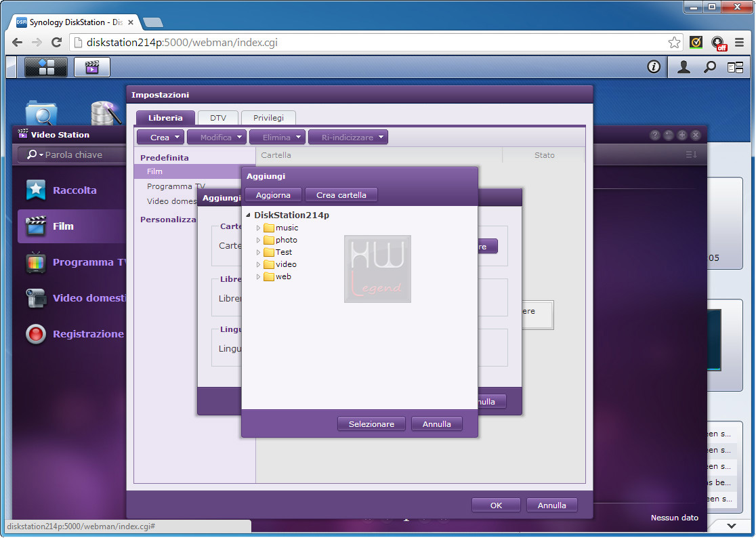Bookmark page with the star icon
The width and height of the screenshot is (756, 538).
[674, 43]
